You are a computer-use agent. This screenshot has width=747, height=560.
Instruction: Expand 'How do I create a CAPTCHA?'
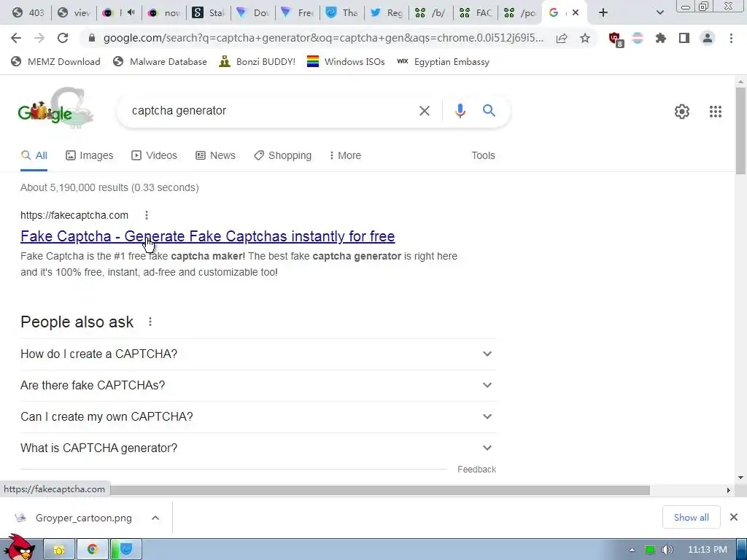[x=258, y=354]
